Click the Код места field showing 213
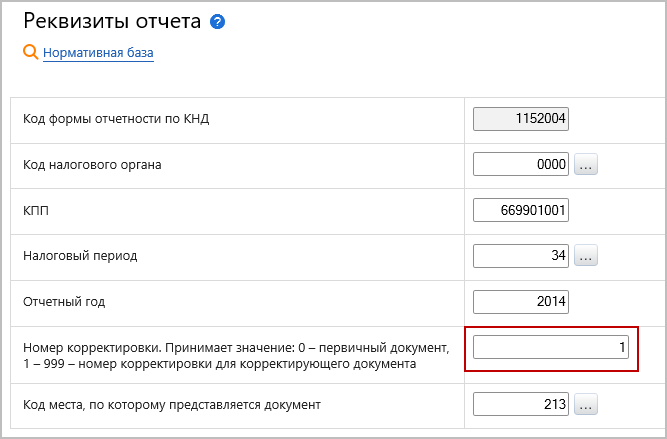The image size is (667, 439). (521, 404)
